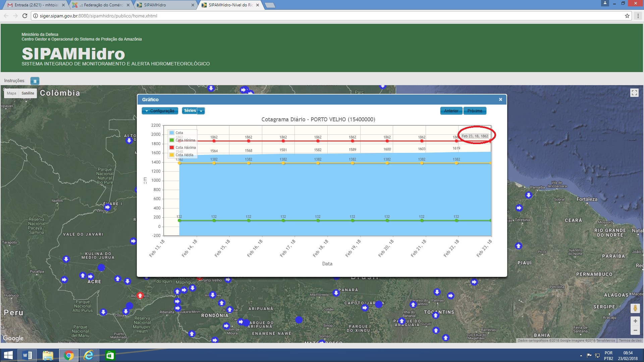Close the Gráfico dialog
Screen dimensions: 644x362
point(500,100)
